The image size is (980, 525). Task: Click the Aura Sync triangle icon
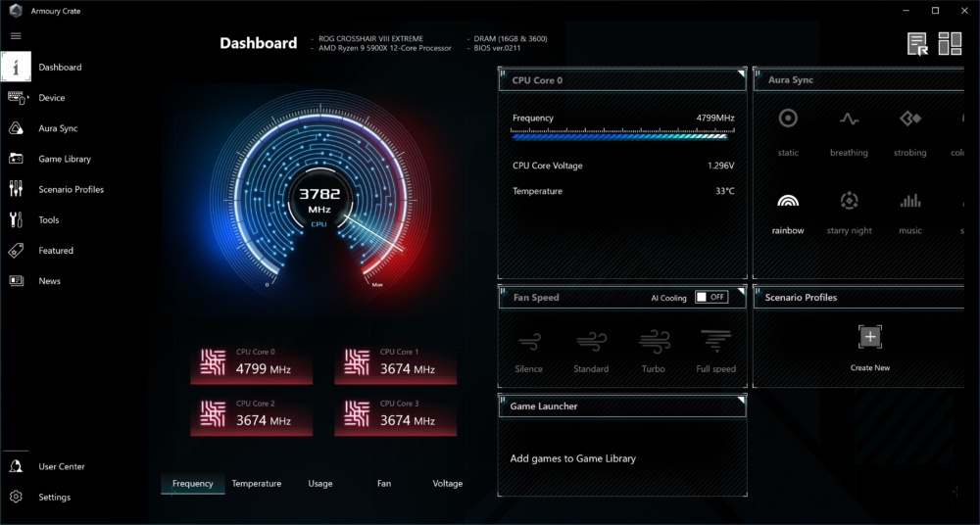(17, 128)
